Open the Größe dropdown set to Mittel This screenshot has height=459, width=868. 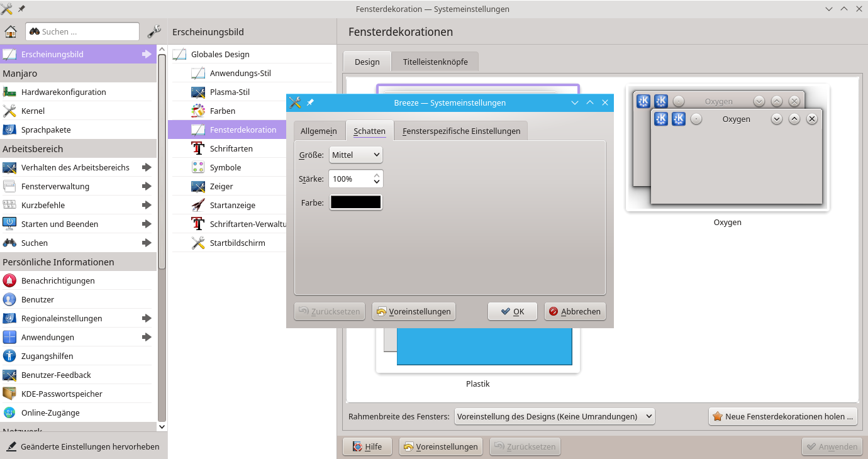(355, 155)
